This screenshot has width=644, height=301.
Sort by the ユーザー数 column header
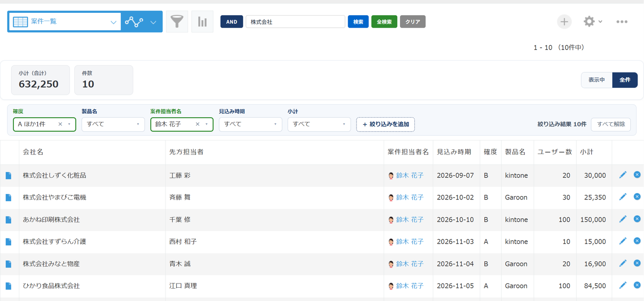554,152
